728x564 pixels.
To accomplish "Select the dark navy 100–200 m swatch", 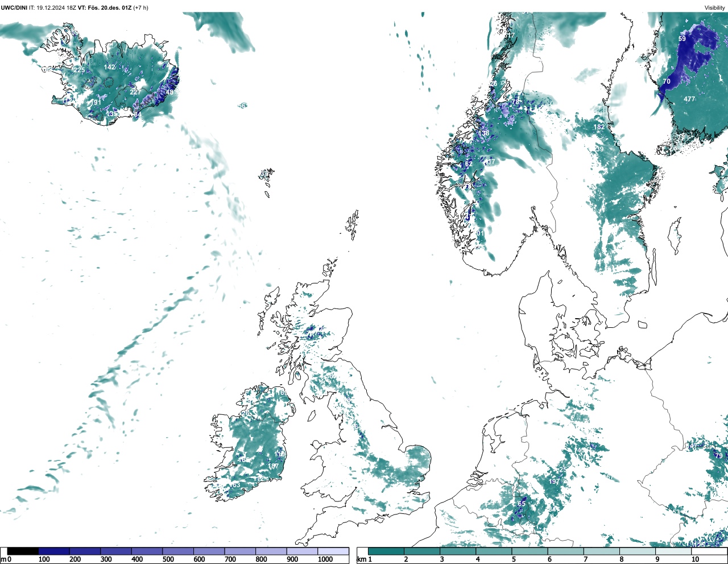I will (x=54, y=551).
